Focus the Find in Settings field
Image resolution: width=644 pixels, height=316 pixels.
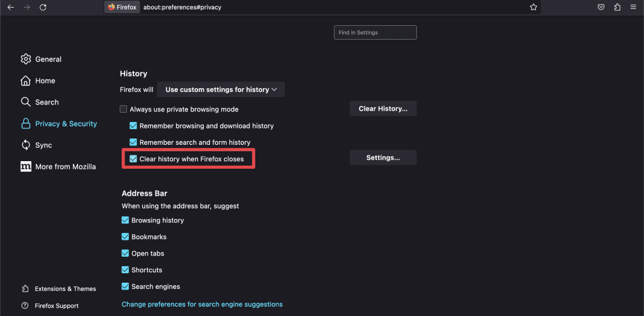click(375, 32)
